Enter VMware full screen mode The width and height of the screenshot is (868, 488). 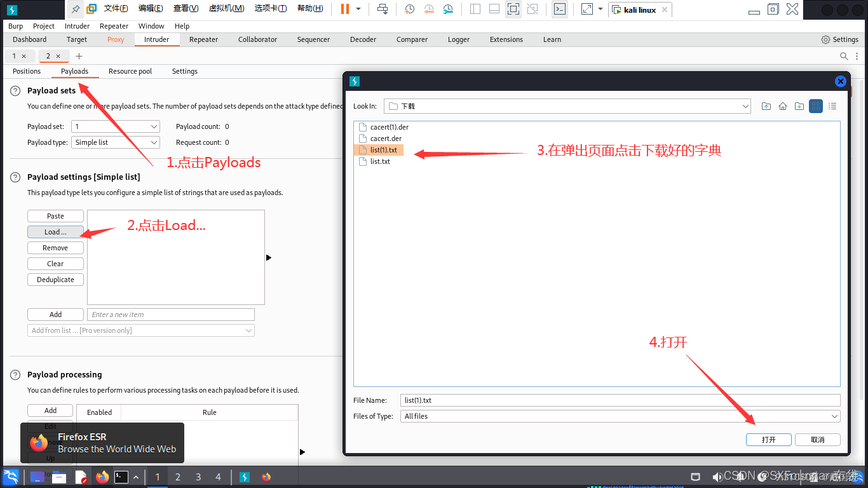coord(513,9)
